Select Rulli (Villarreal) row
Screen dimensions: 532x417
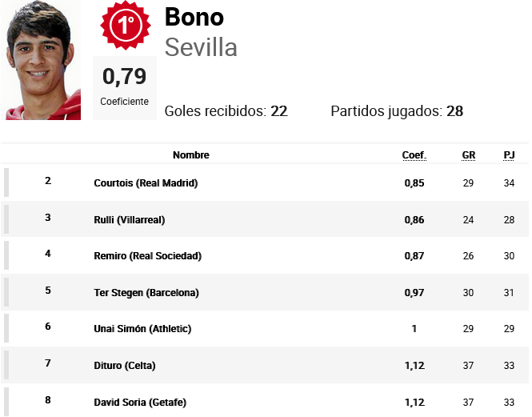pos(265,219)
